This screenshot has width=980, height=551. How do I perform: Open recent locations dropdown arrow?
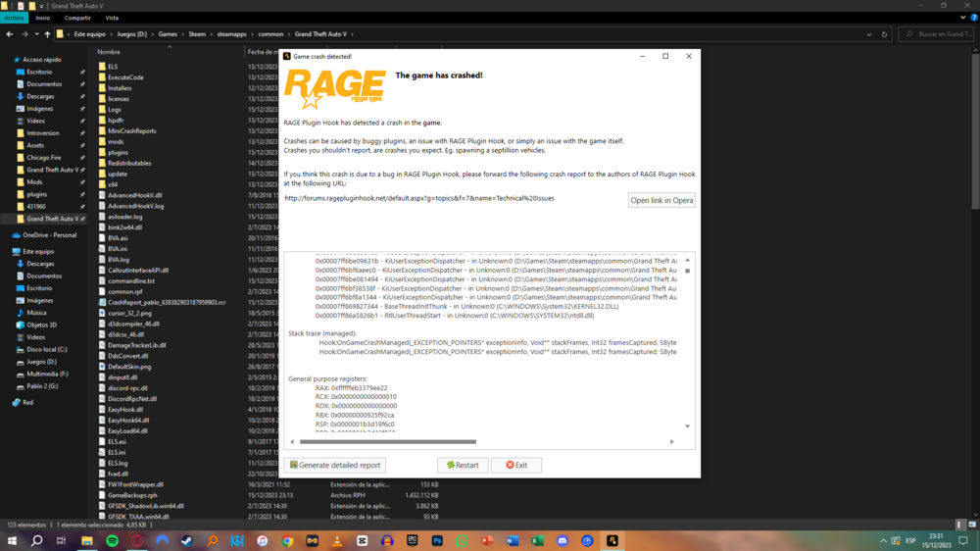click(37, 34)
